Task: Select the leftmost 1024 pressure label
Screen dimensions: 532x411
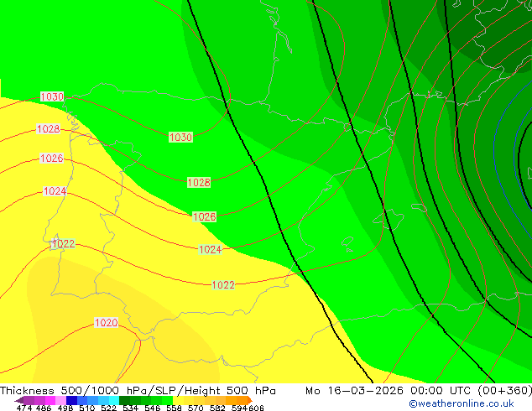Action: pyautogui.click(x=55, y=191)
